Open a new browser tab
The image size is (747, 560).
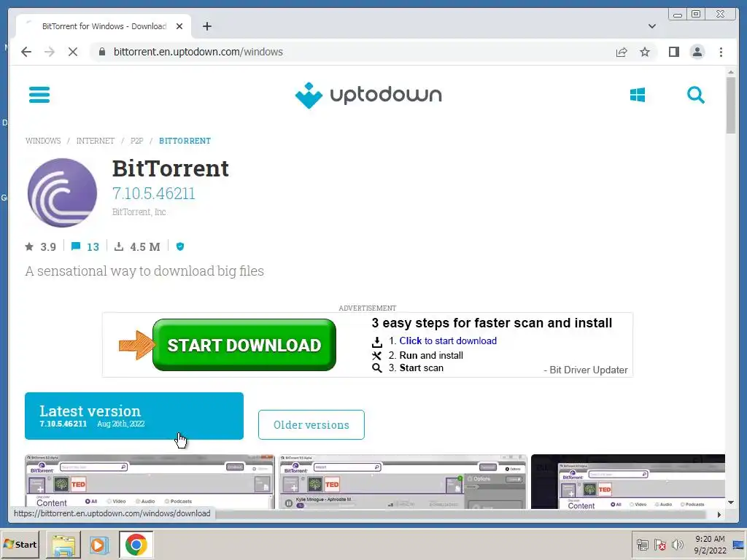coord(206,26)
